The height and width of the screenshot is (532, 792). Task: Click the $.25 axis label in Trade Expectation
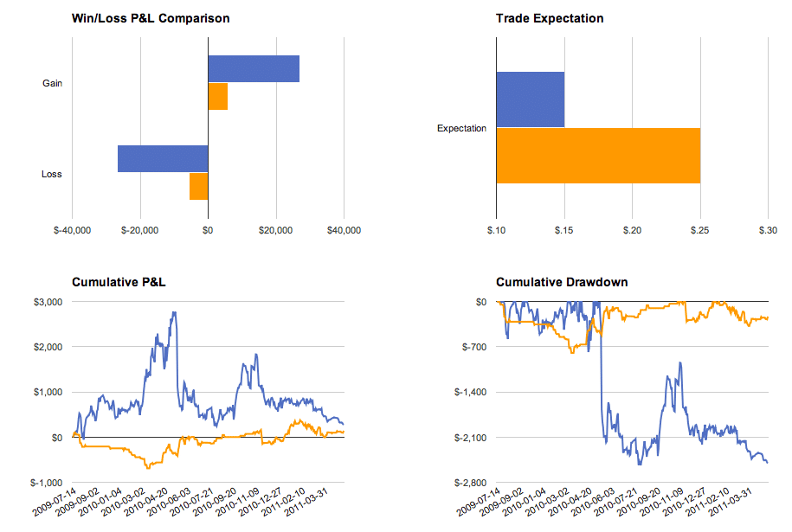(x=699, y=230)
